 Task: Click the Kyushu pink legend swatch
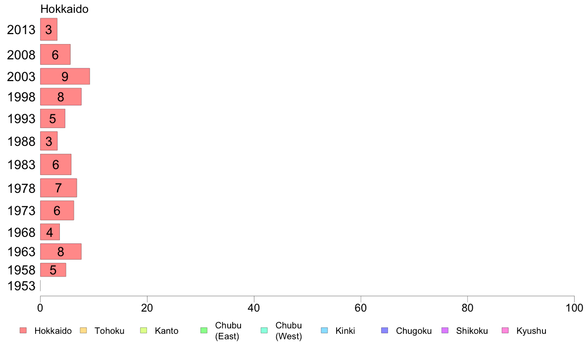pos(505,330)
